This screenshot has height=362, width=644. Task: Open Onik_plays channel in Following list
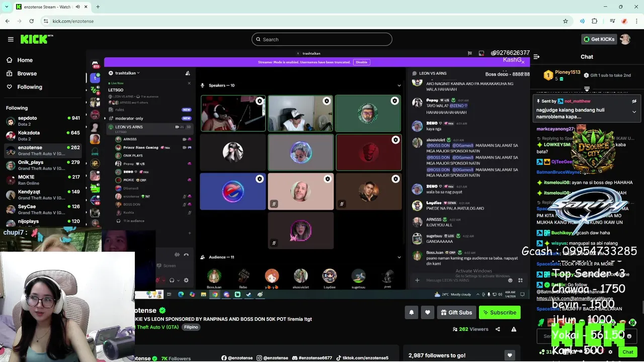click(43, 165)
